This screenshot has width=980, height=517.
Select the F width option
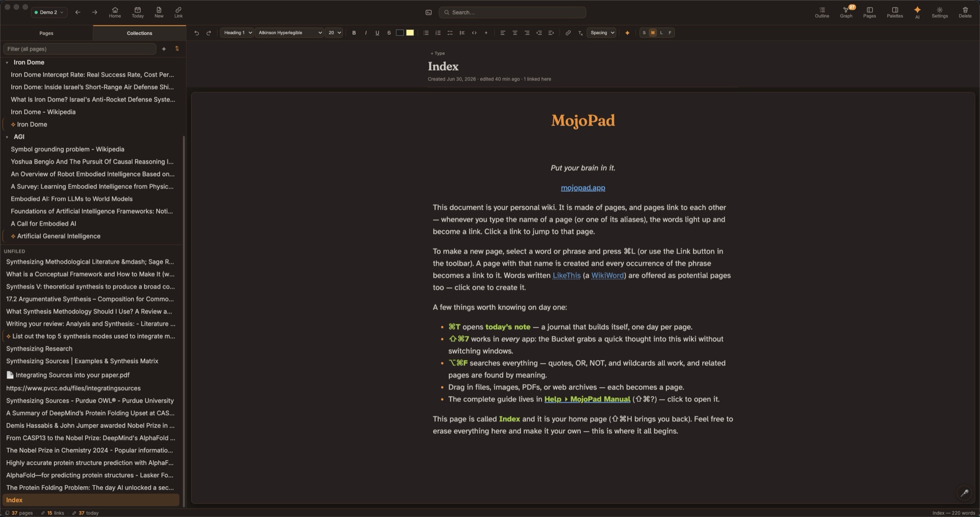pyautogui.click(x=670, y=33)
